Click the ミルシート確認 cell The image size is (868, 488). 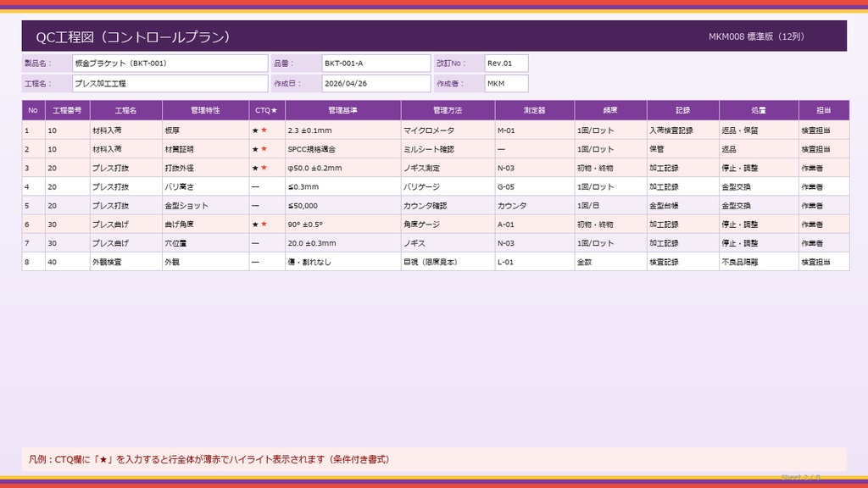[448, 149]
